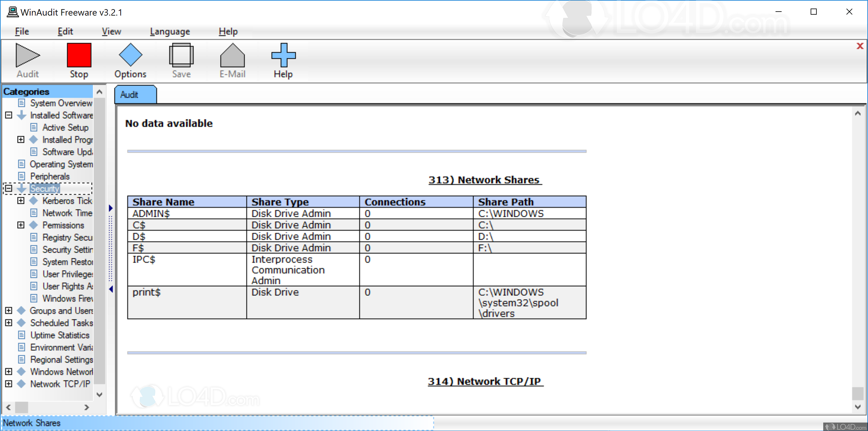The width and height of the screenshot is (868, 431).
Task: Click the E-Mail toolbar icon
Action: click(x=232, y=56)
